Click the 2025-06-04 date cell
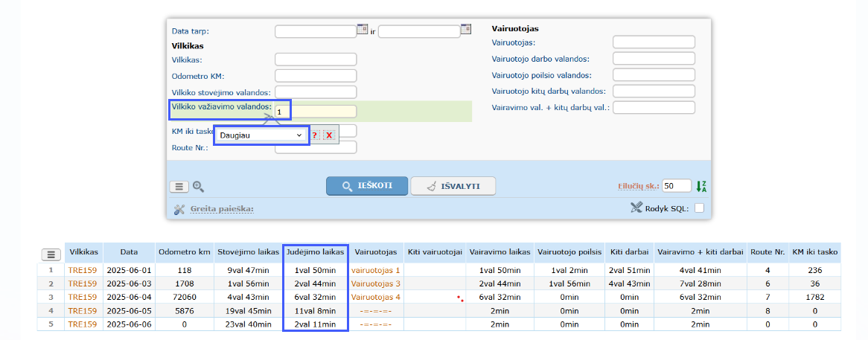 point(129,297)
